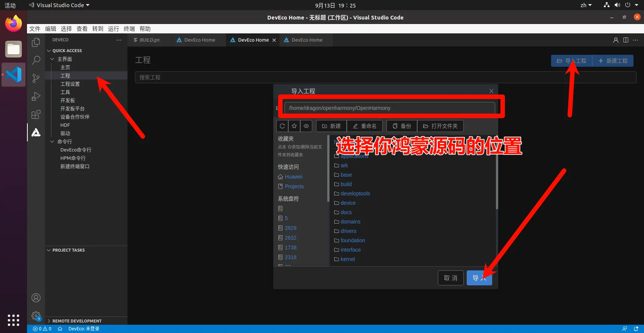This screenshot has height=333, width=644.
Task: Open the Search view in activity bar
Action: tap(36, 60)
